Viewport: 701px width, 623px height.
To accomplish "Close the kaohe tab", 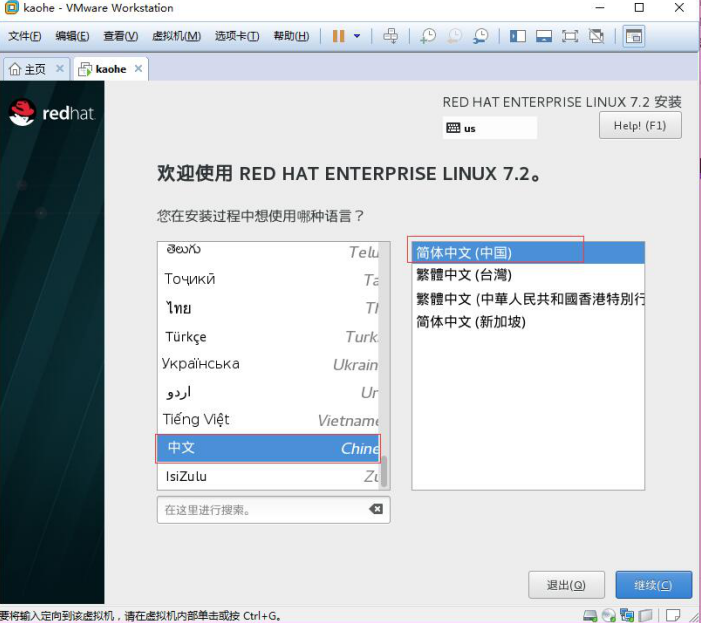I will pos(139,69).
